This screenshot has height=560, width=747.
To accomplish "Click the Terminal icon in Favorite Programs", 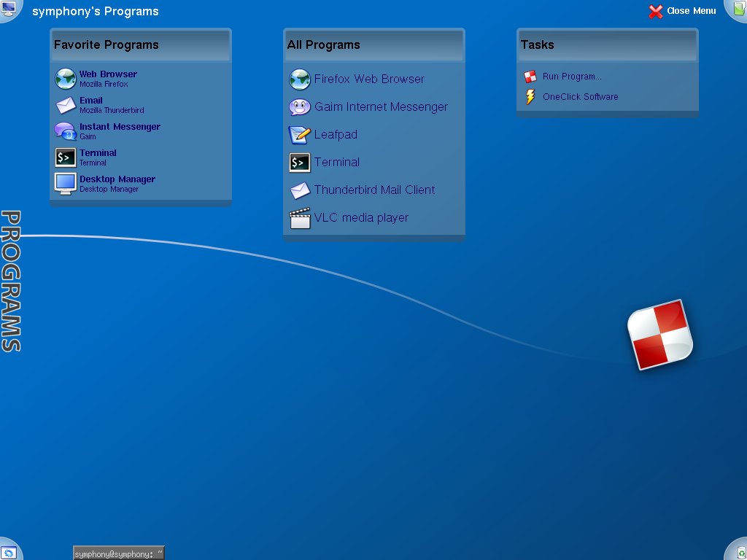I will (x=65, y=157).
